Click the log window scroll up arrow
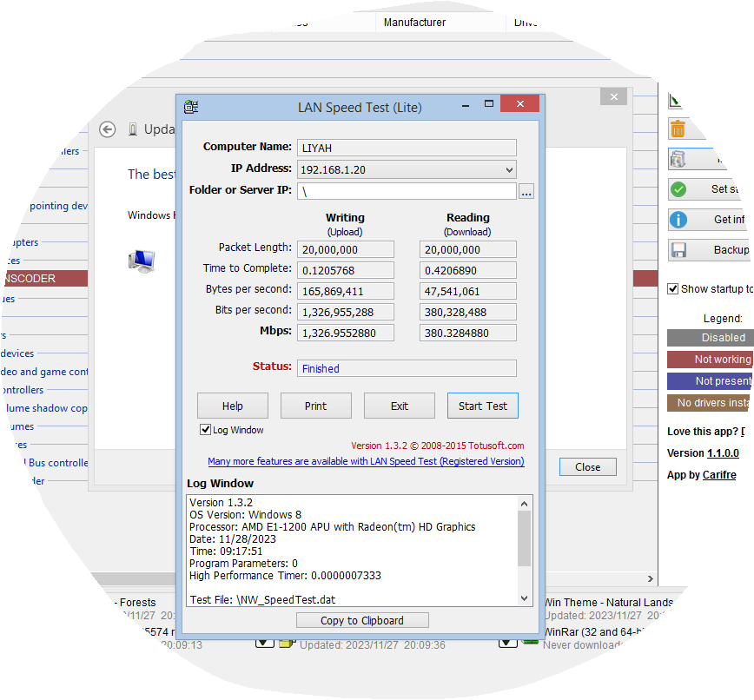 tap(524, 504)
